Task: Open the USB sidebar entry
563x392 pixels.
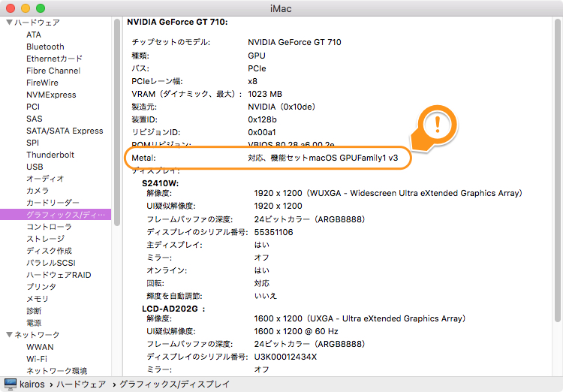Action: pyautogui.click(x=35, y=167)
